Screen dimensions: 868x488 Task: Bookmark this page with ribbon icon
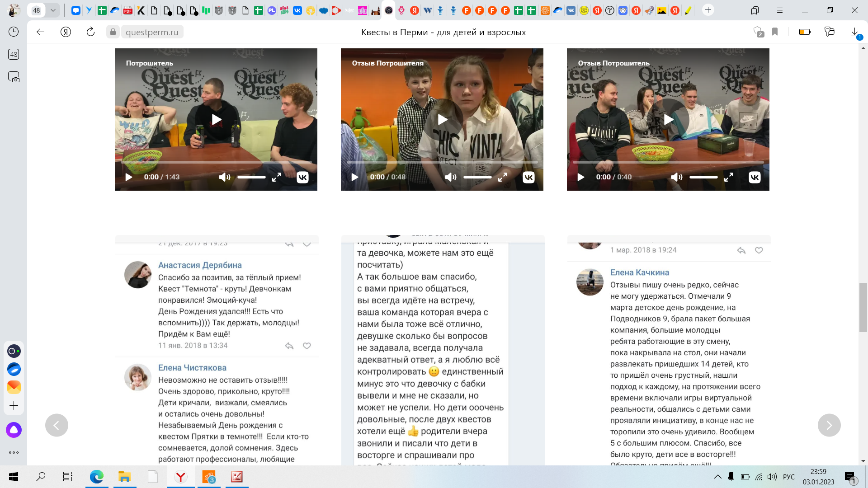[x=775, y=32]
